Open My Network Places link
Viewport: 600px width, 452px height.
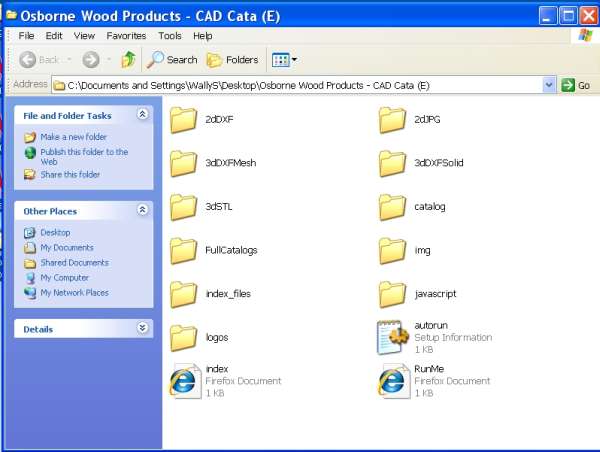pos(75,293)
